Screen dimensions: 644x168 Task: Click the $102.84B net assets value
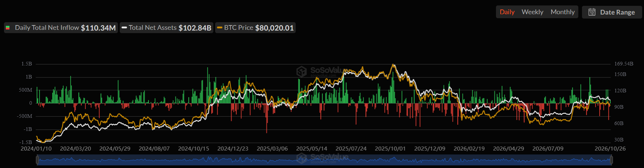pyautogui.click(x=195, y=28)
